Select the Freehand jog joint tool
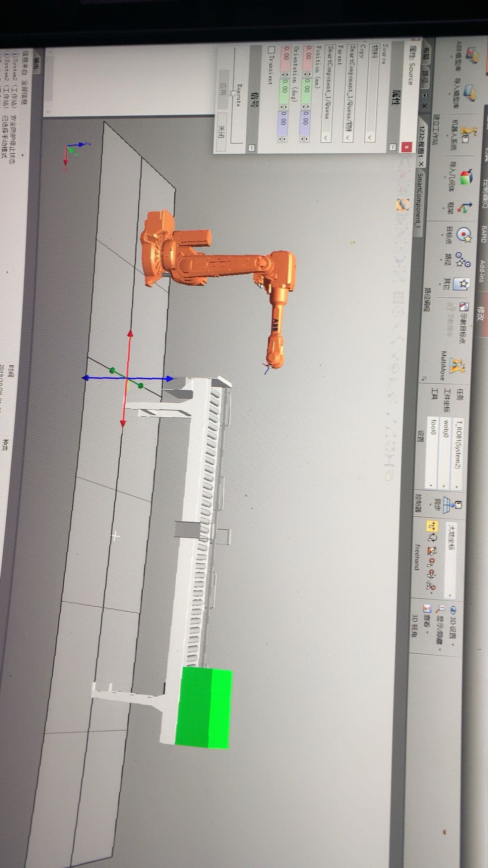This screenshot has width=488, height=868. pyautogui.click(x=432, y=550)
